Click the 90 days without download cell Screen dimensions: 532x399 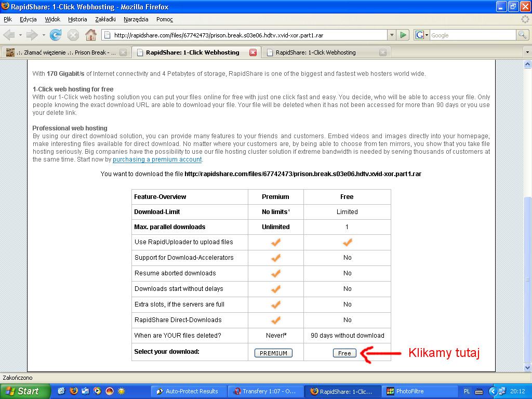pos(347,336)
